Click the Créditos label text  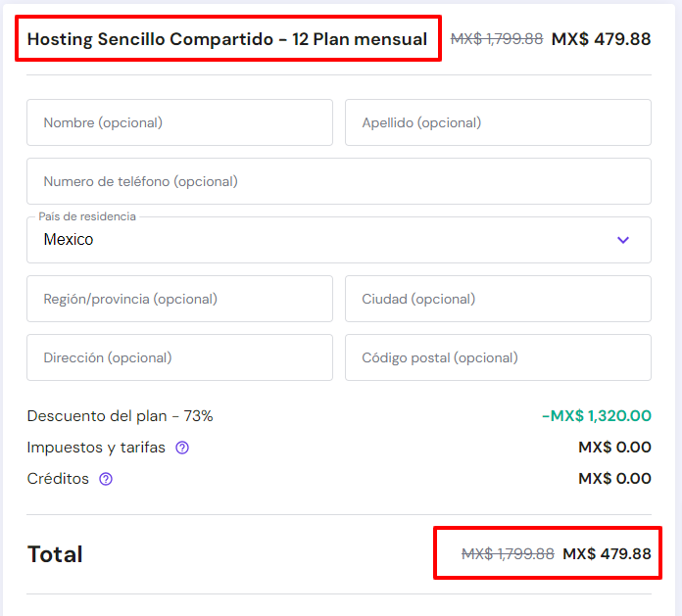(x=58, y=479)
